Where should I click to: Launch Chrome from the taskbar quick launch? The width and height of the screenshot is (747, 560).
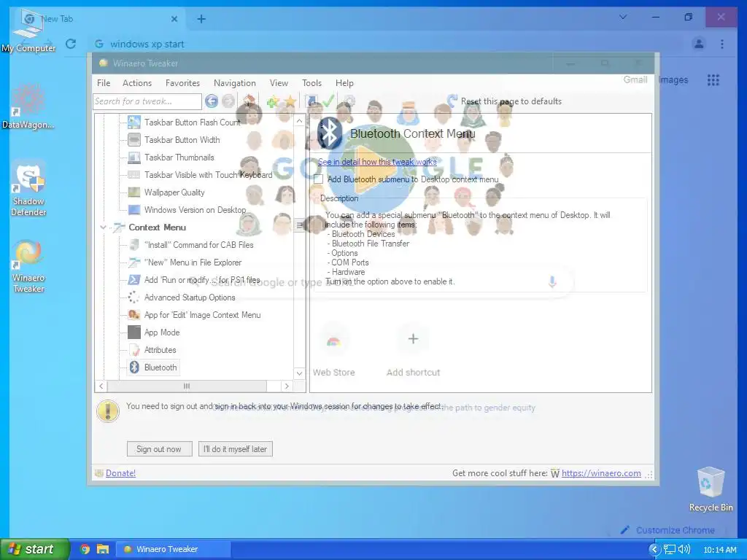click(85, 549)
